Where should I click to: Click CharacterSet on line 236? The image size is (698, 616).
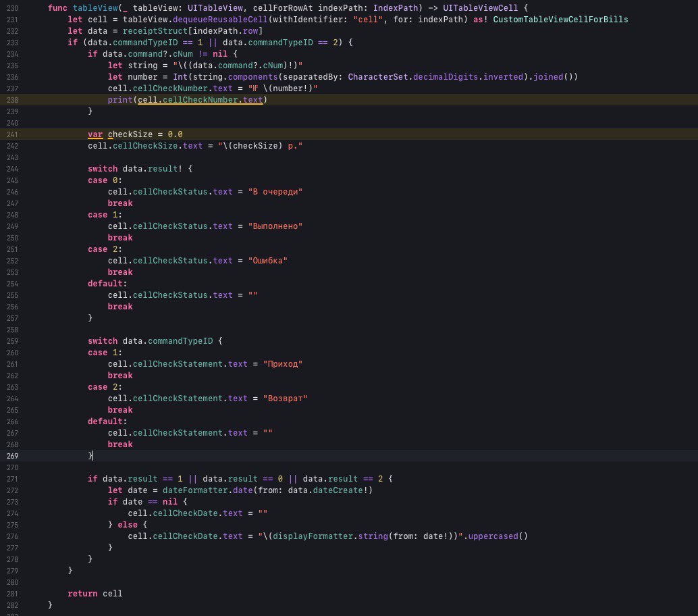378,77
